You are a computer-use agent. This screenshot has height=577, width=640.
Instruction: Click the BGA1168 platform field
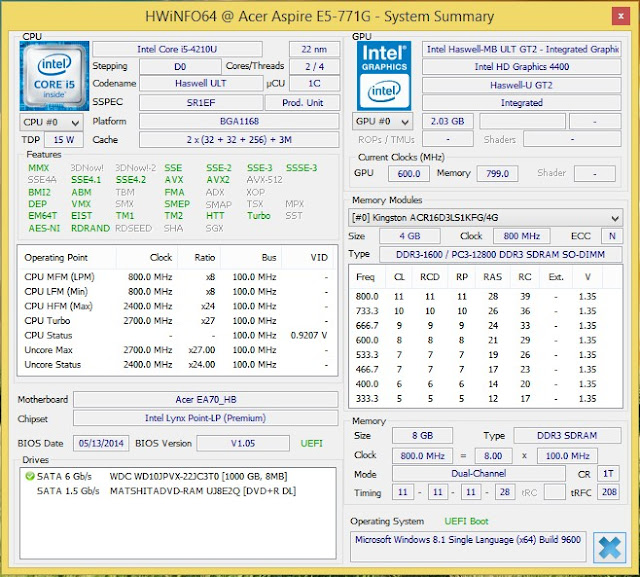point(239,122)
